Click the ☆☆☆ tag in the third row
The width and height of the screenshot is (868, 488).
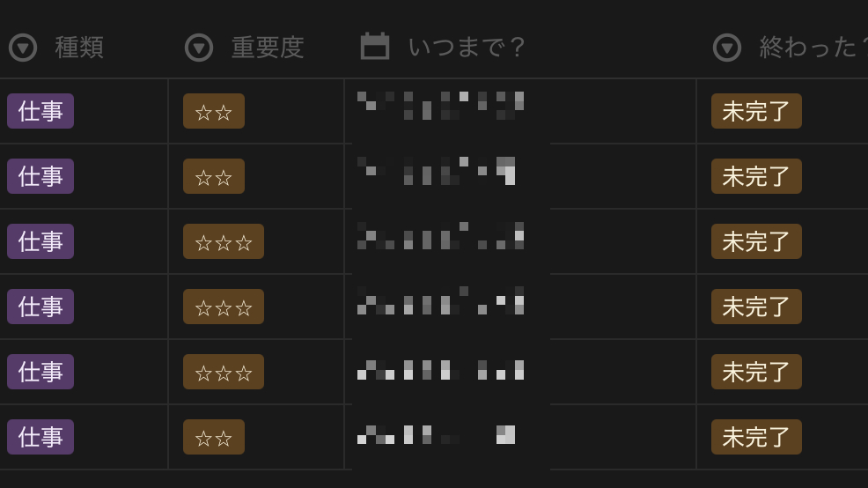tap(224, 241)
